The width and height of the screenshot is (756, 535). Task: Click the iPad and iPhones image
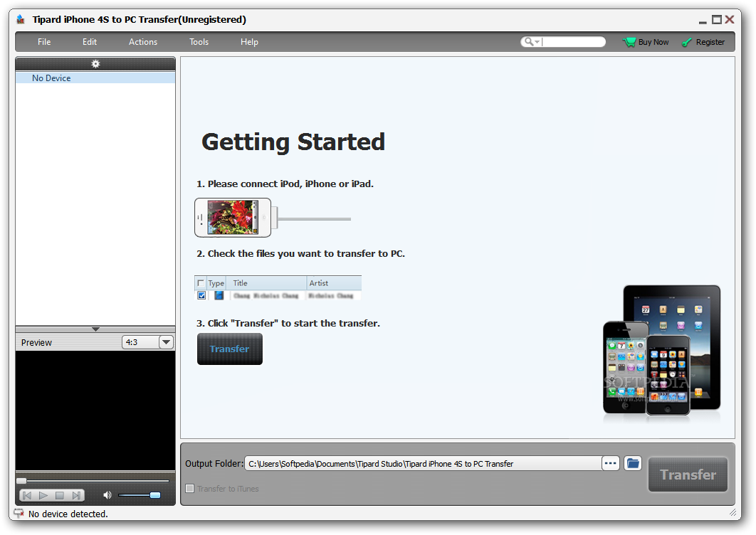[x=661, y=351]
